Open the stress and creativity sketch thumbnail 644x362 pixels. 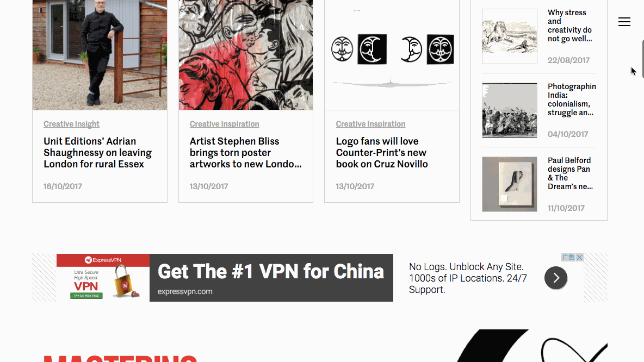[509, 36]
